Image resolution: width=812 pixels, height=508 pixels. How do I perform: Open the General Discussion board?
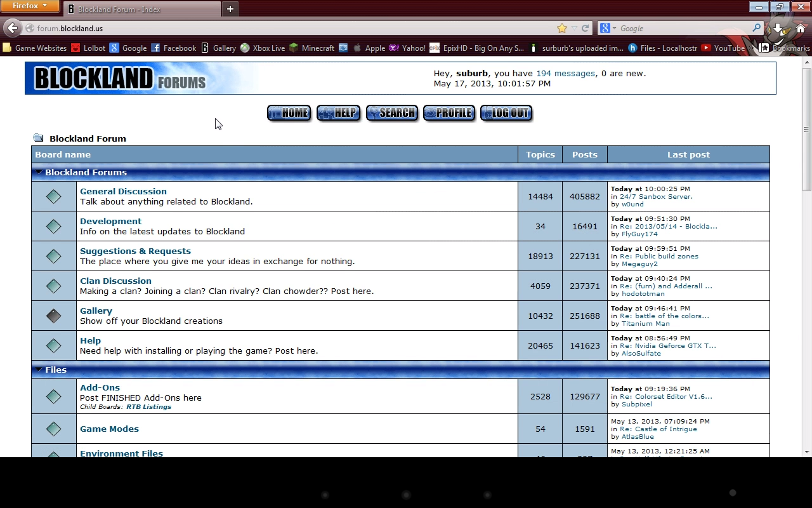click(x=123, y=191)
